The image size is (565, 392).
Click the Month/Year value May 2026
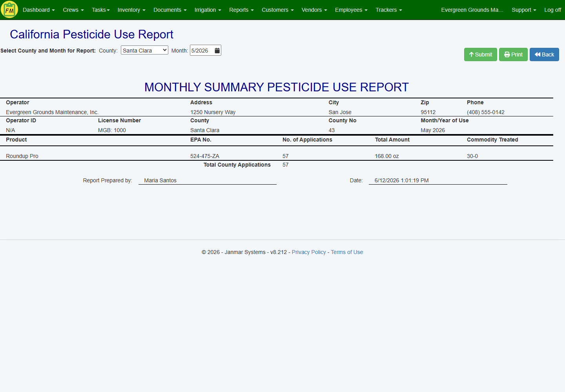point(433,130)
